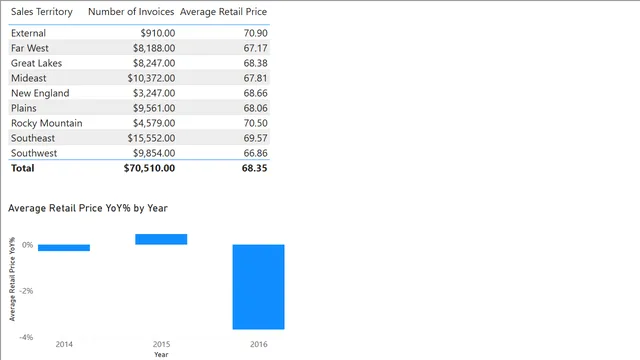The image size is (640, 360).
Task: Click the $70,510.00 total value
Action: 149,168
